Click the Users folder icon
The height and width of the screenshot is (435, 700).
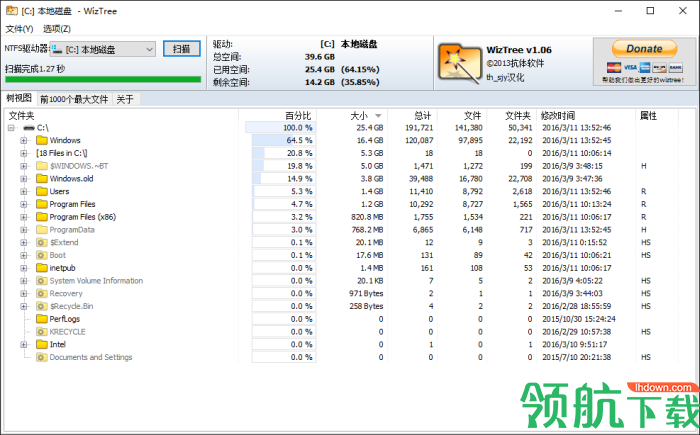(x=42, y=191)
